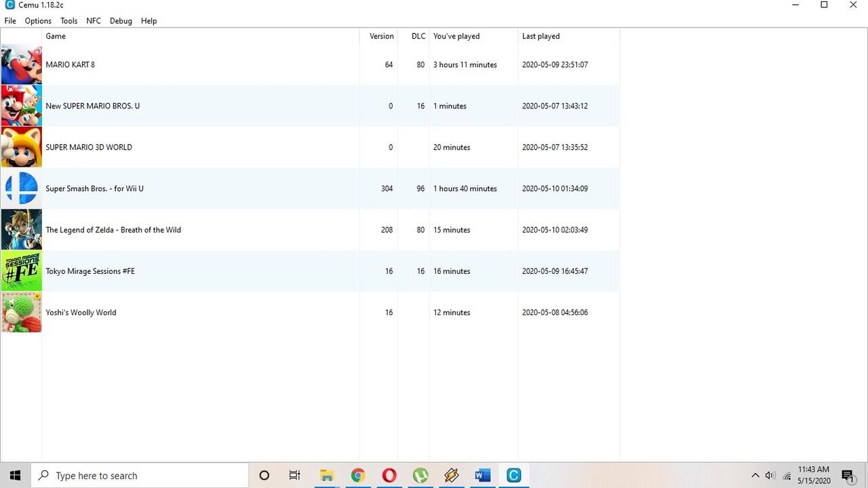This screenshot has height=488, width=868.
Task: Click the 1 hours 40 minutes playtime
Action: (465, 189)
